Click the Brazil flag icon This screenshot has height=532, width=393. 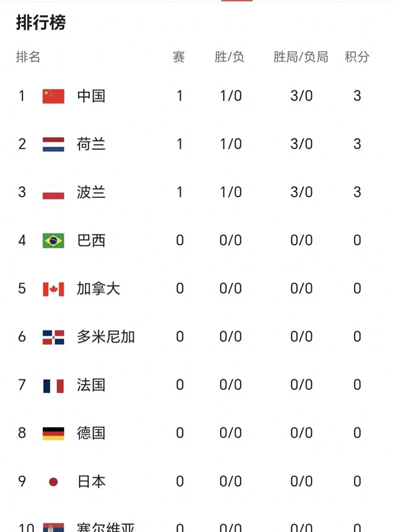pos(53,241)
